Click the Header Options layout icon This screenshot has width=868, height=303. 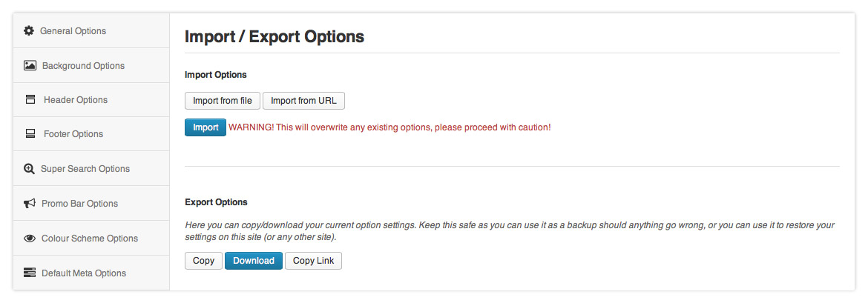coord(30,99)
